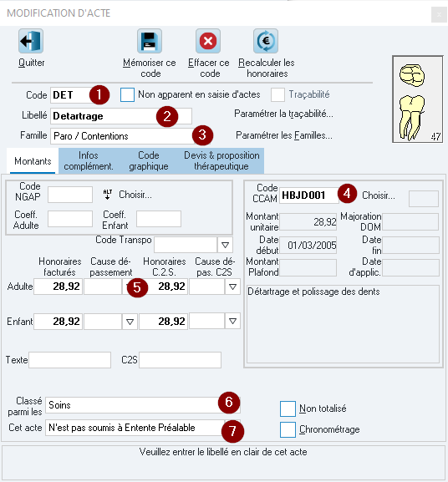The image size is (448, 482).
Task: Click the Recalculer les honoraires label
Action: tap(267, 68)
